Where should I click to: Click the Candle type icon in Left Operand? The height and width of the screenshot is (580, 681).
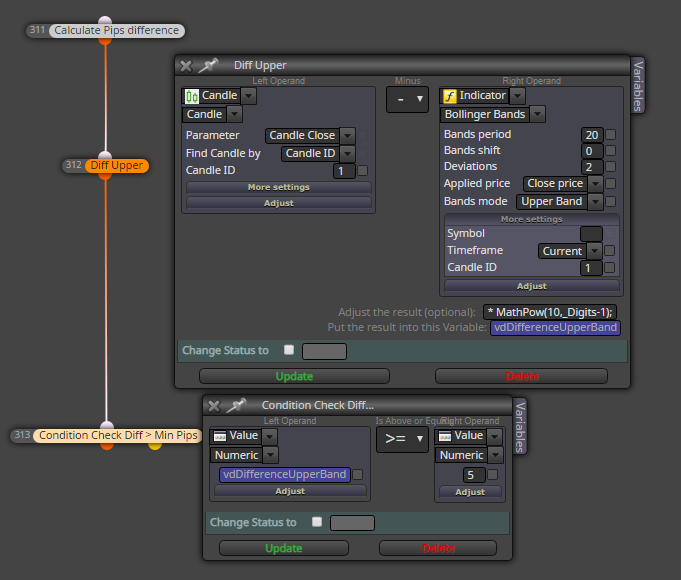[192, 96]
